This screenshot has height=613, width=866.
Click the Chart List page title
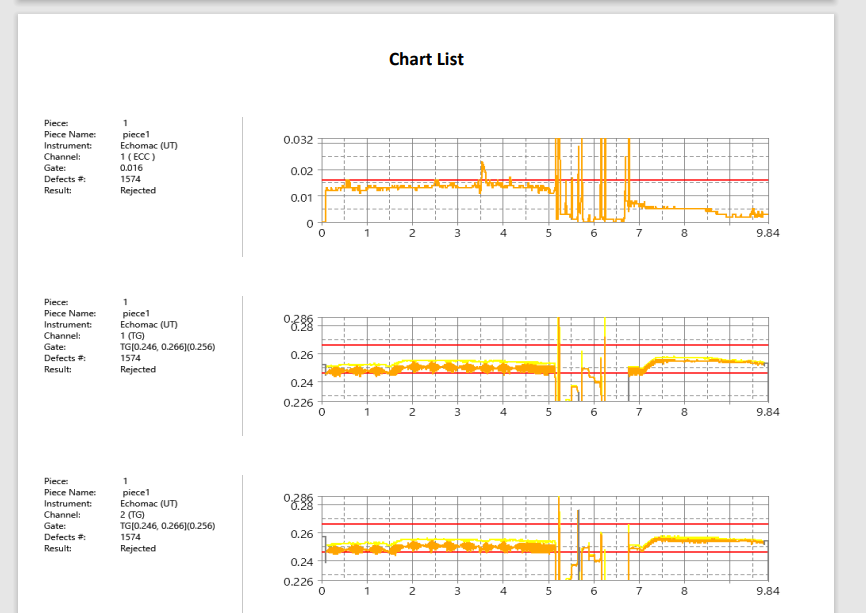[x=426, y=59]
